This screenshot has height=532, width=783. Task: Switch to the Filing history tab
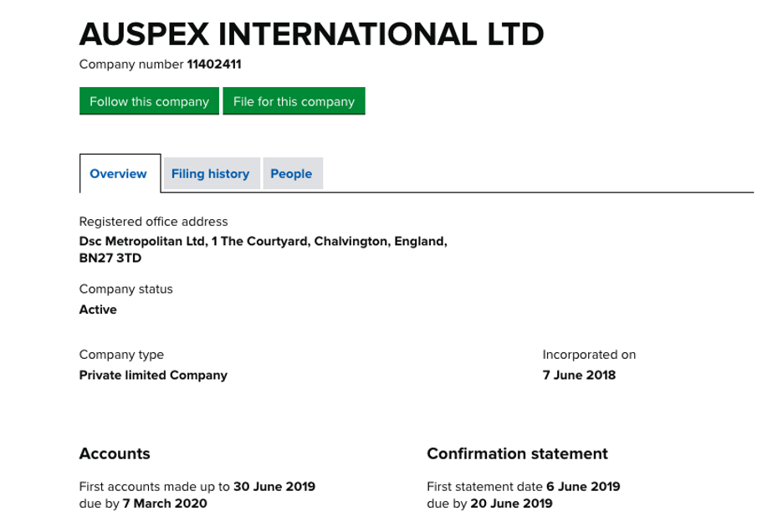(x=211, y=173)
